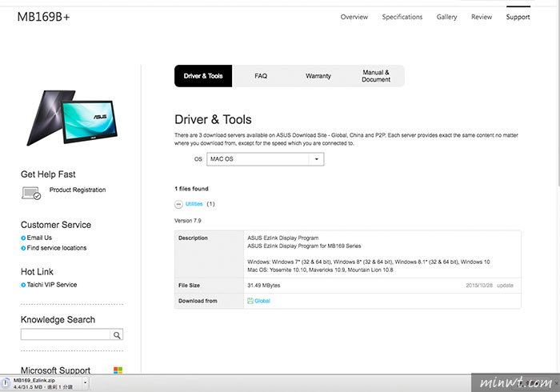The height and width of the screenshot is (392, 560).
Task: Open the Microsoft Support heading
Action: pyautogui.click(x=55, y=370)
